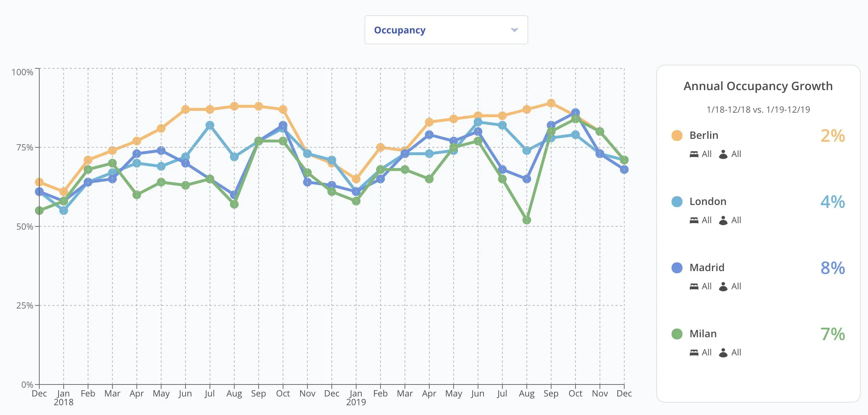Click the person icon under Madrid
Image resolution: width=868 pixels, height=415 pixels.
point(723,286)
